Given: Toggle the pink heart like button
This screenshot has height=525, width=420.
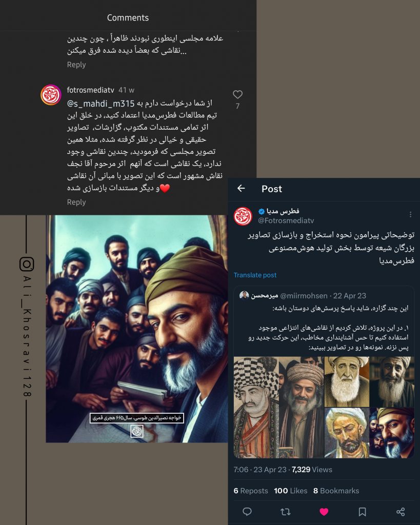Looking at the screenshot, I should 324,511.
